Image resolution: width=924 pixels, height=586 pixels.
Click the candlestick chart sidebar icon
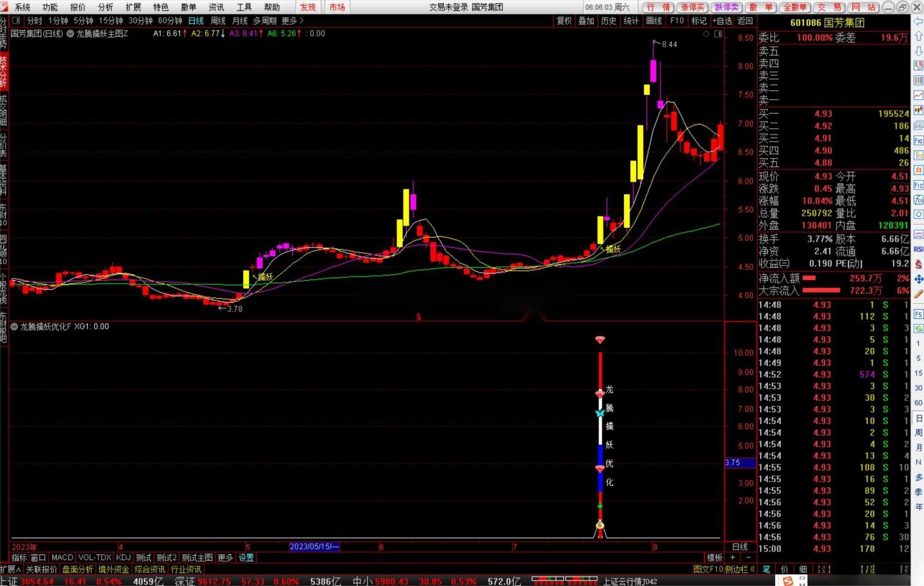pos(918,110)
